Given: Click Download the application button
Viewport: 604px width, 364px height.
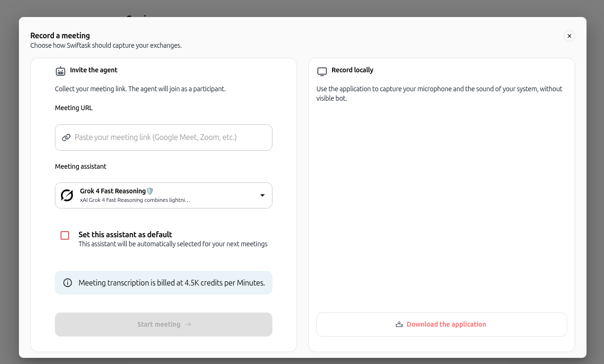Looking at the screenshot, I should click(442, 324).
